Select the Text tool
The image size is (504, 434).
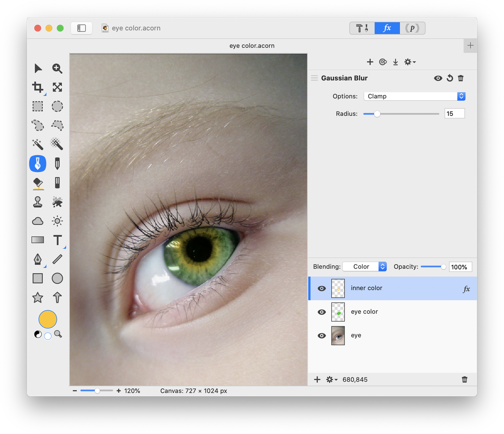click(x=58, y=240)
